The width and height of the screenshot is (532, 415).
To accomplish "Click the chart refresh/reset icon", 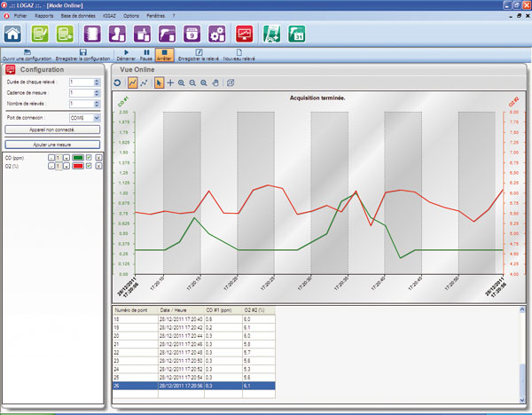I will coord(117,82).
